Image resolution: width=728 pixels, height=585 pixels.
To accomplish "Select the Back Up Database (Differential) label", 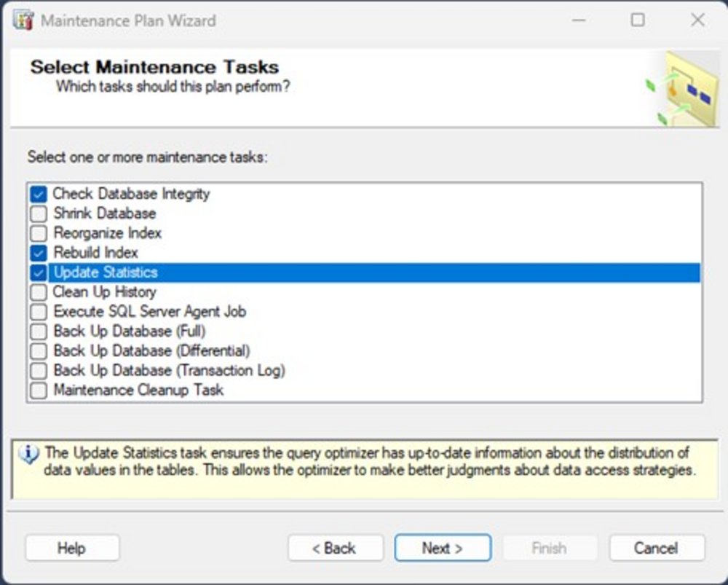I will [151, 351].
